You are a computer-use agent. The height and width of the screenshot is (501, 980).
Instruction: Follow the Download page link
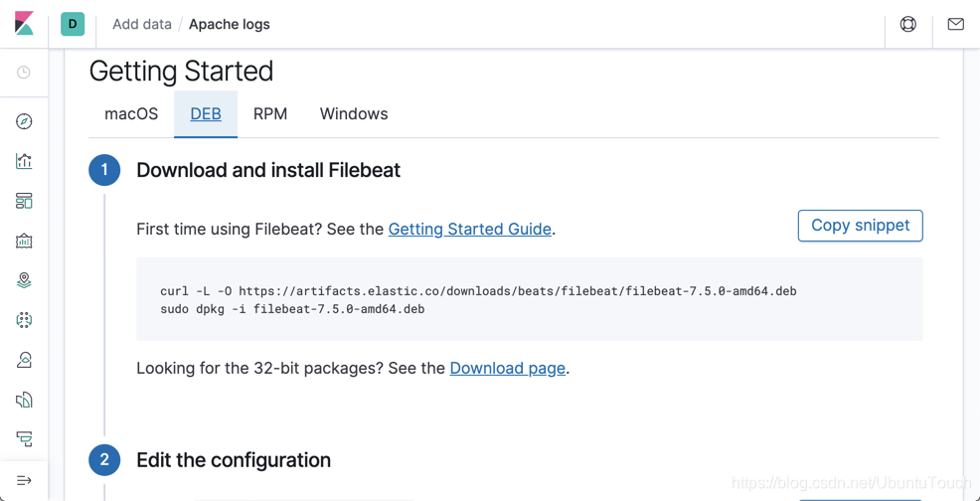[508, 369]
